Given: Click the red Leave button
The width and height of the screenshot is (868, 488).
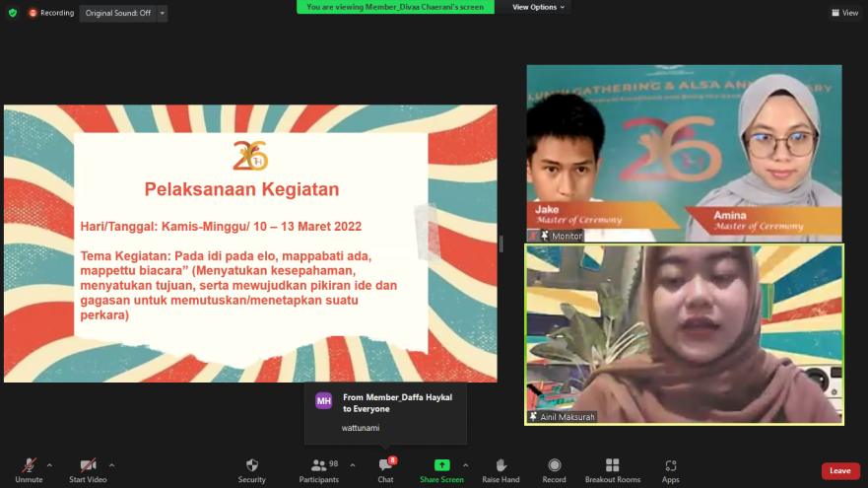Looking at the screenshot, I should pos(840,471).
